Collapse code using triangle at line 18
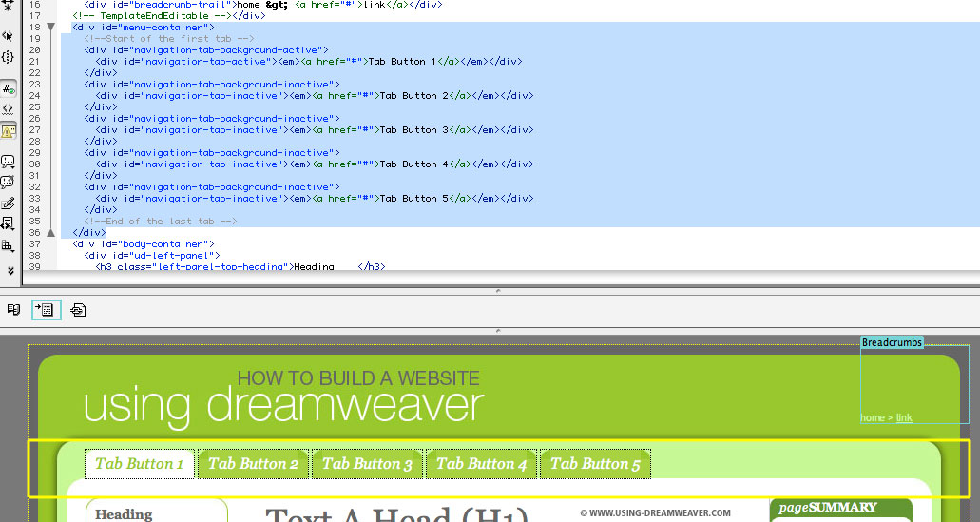The height and width of the screenshot is (522, 980). click(51, 27)
